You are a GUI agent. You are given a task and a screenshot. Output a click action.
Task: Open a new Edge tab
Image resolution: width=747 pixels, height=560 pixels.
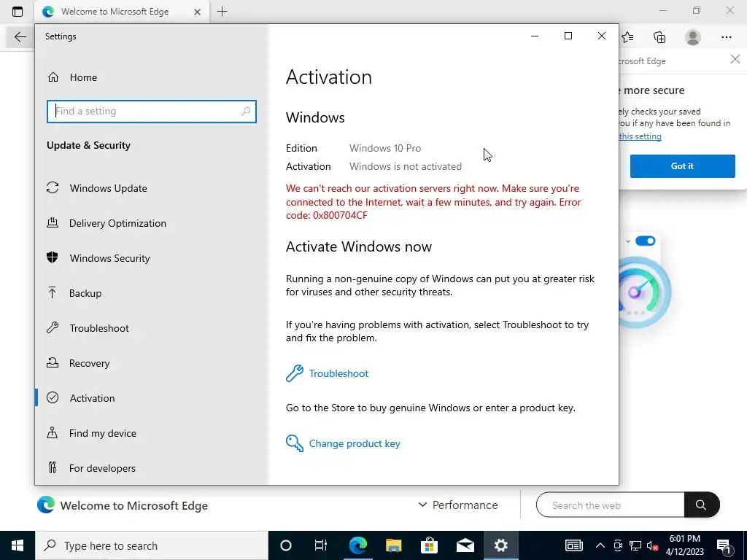point(222,12)
